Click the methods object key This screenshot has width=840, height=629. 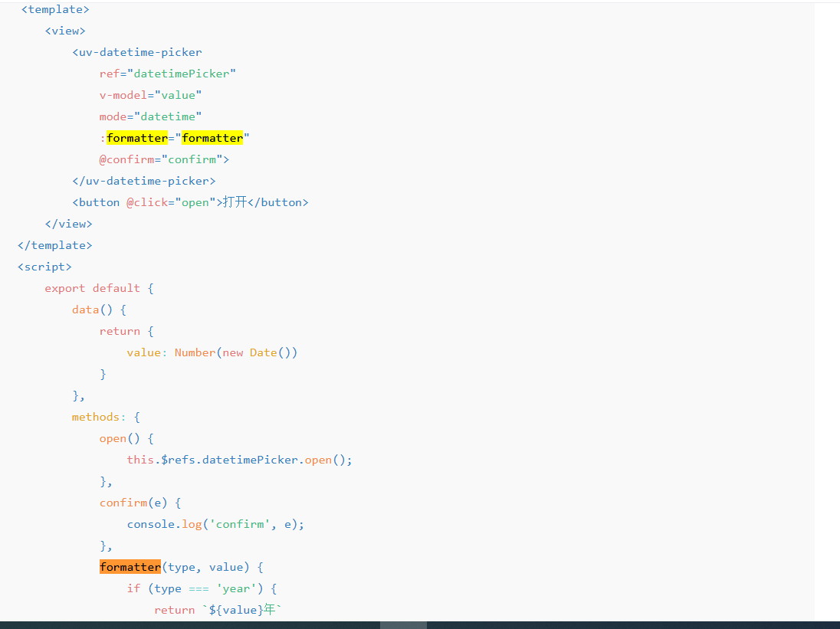coord(97,417)
